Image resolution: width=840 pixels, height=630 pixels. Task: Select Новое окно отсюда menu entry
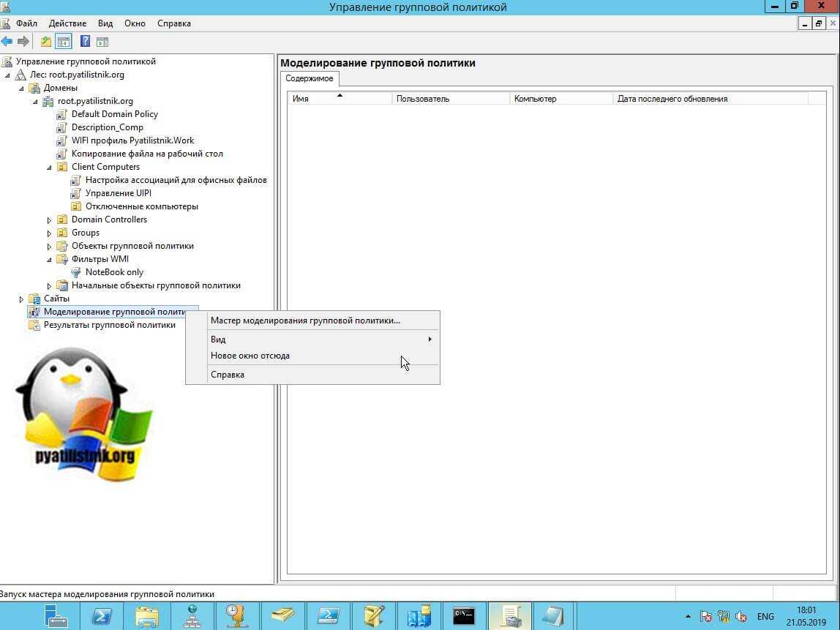point(250,356)
